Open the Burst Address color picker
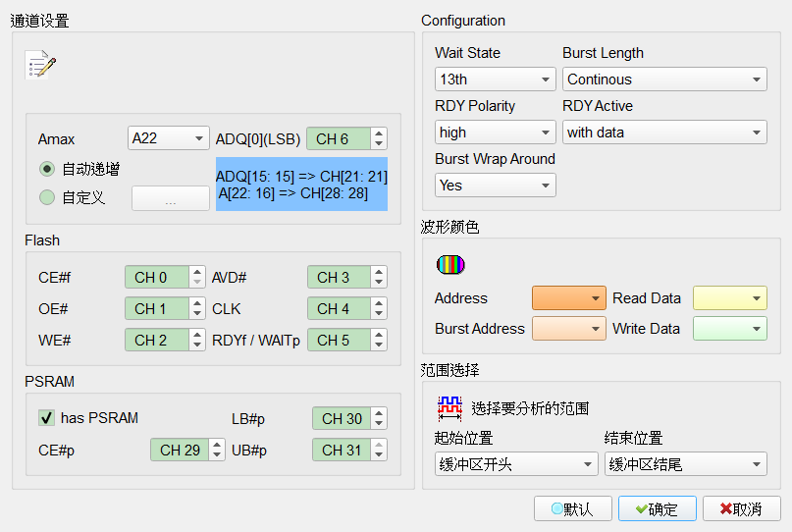 pyautogui.click(x=569, y=329)
